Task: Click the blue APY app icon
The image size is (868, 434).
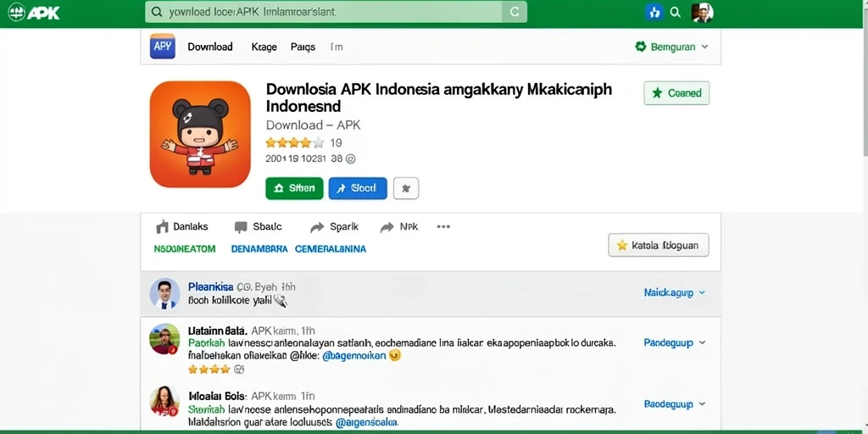Action: pyautogui.click(x=163, y=47)
